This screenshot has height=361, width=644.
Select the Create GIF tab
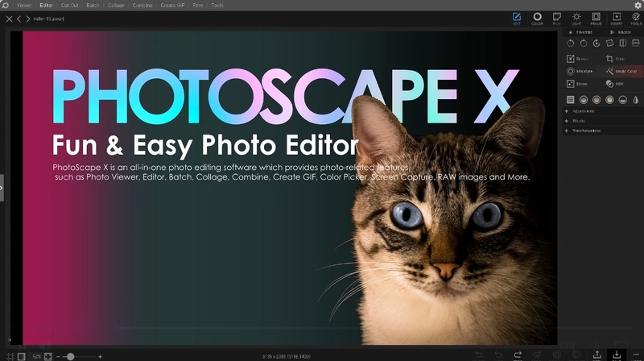(172, 6)
